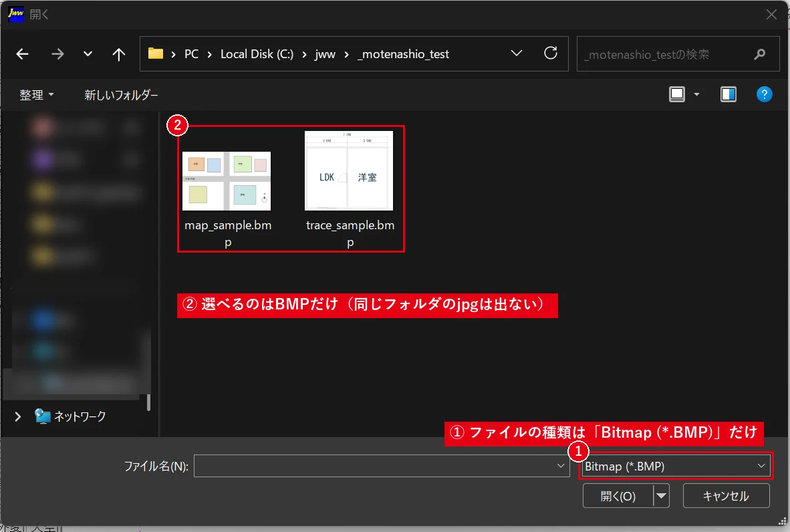Go back with the left arrow
The width and height of the screenshot is (790, 532).
(x=22, y=54)
